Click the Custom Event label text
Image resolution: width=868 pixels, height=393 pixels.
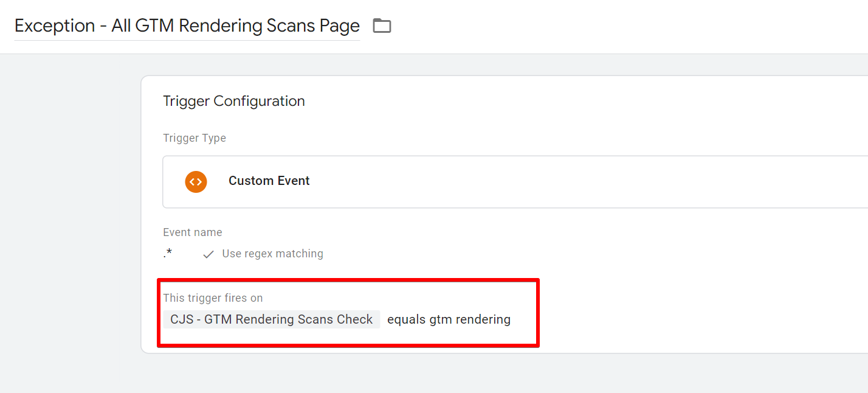(x=269, y=181)
